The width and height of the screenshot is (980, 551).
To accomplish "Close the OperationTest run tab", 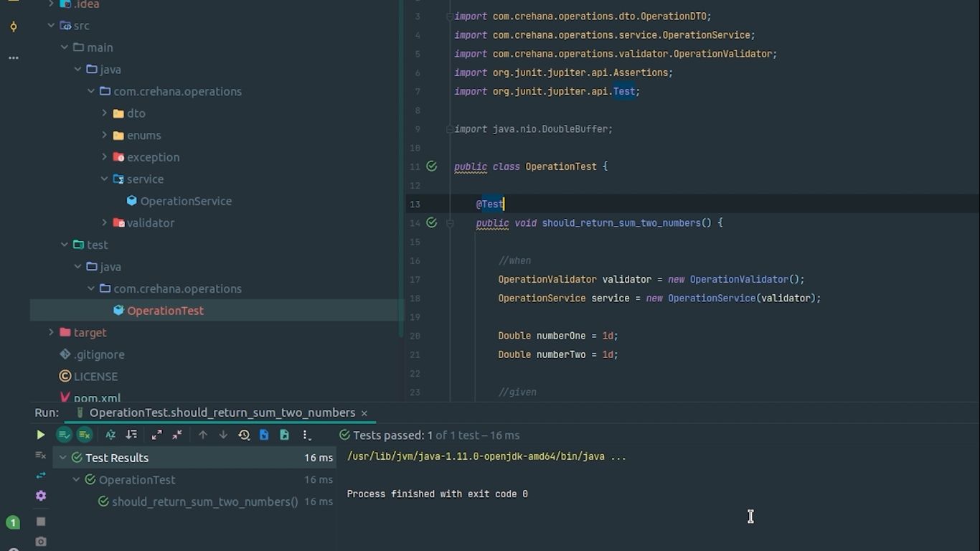I will pyautogui.click(x=364, y=413).
